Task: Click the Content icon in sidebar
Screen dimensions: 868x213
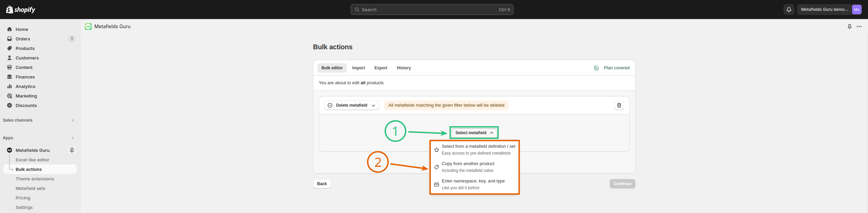Action: coord(10,67)
